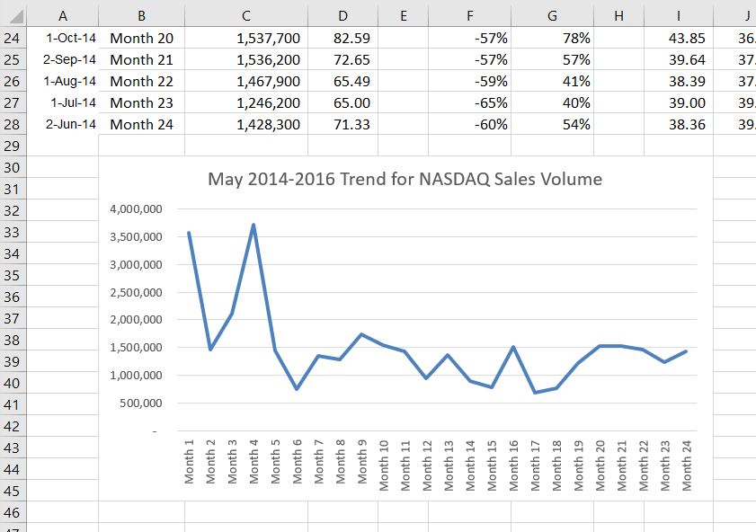Select column G header

pyautogui.click(x=553, y=16)
